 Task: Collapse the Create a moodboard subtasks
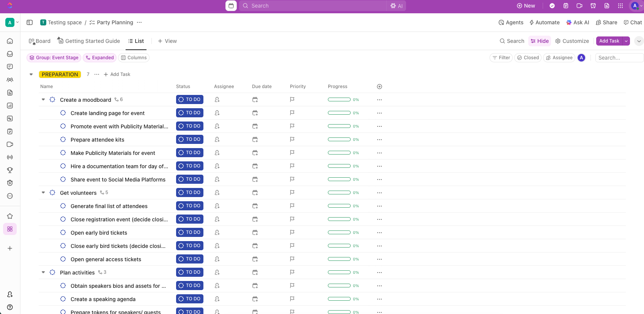pos(43,99)
